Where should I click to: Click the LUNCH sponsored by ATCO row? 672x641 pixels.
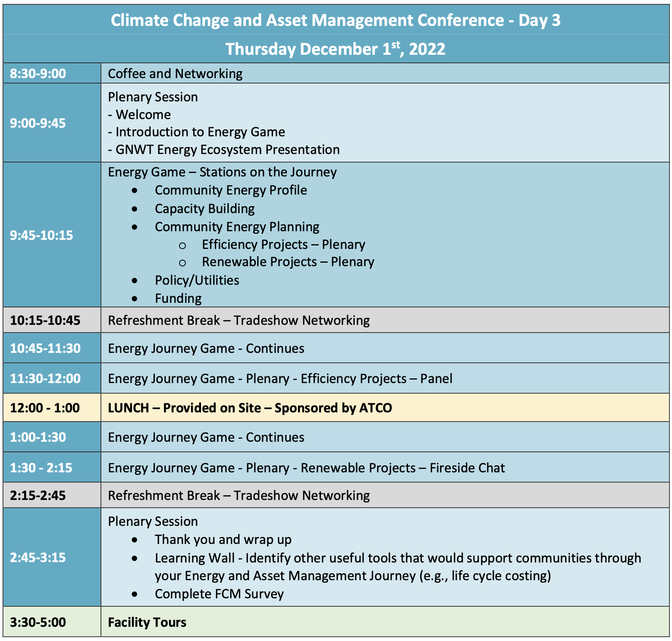coord(250,408)
